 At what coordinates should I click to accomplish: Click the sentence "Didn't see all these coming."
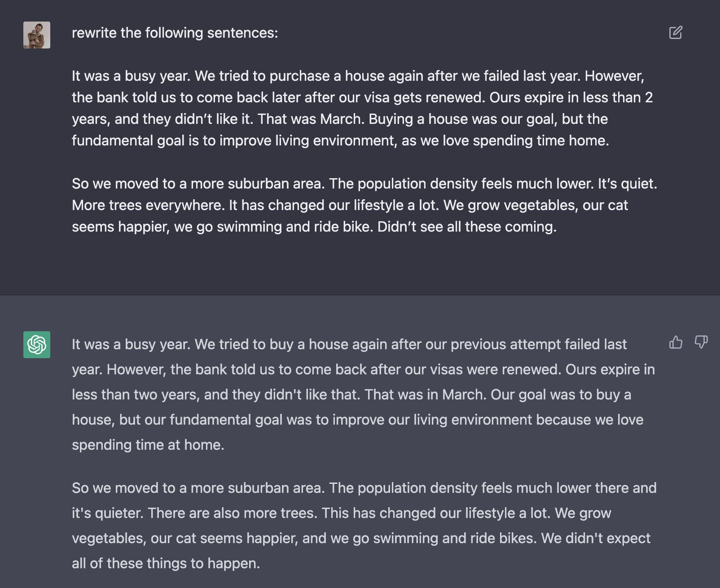(467, 227)
